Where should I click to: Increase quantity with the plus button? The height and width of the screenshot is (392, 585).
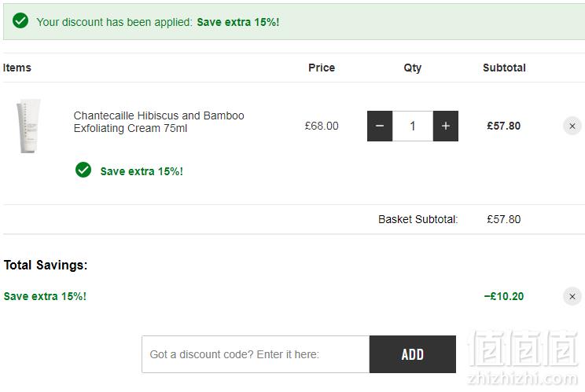[446, 126]
